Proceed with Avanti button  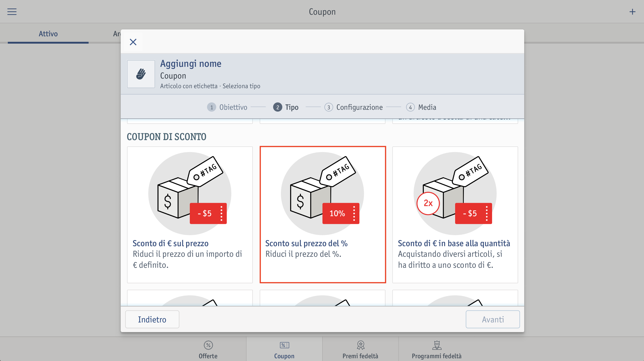(x=493, y=319)
